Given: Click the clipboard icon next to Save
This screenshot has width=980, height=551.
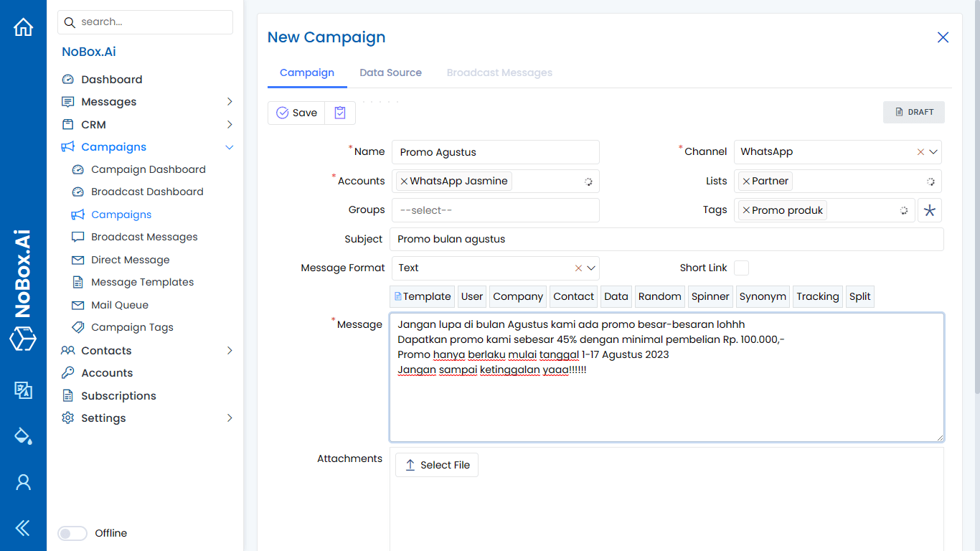Looking at the screenshot, I should click(339, 113).
